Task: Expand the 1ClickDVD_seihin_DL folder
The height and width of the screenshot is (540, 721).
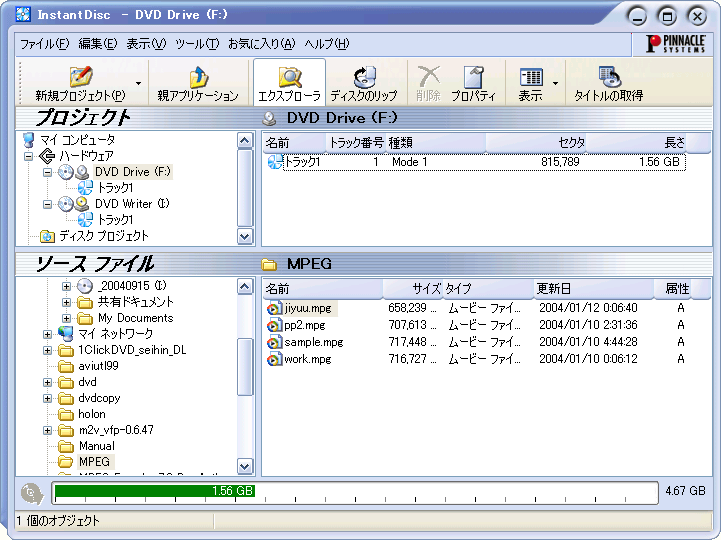Action: pyautogui.click(x=47, y=350)
